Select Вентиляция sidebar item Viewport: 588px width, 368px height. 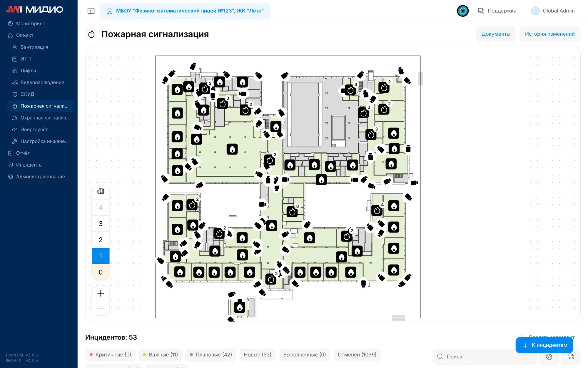click(x=34, y=47)
